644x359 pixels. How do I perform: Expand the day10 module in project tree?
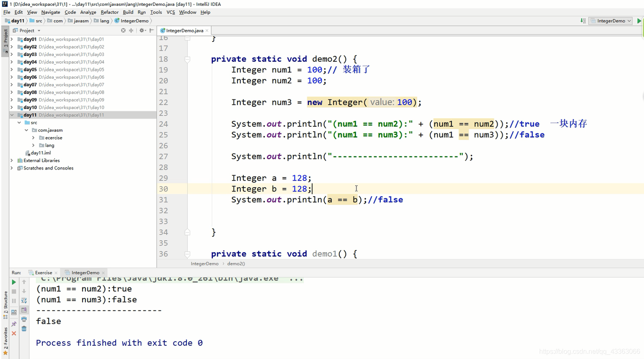(x=12, y=107)
